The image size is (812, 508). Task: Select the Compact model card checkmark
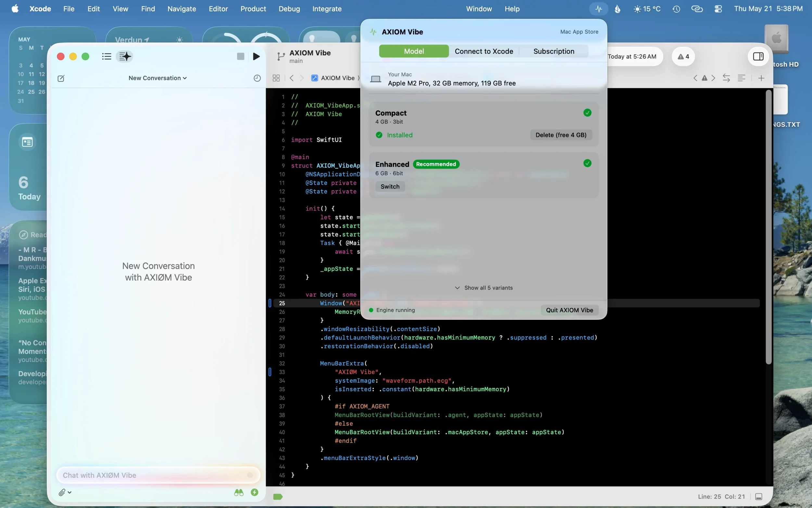(x=587, y=112)
